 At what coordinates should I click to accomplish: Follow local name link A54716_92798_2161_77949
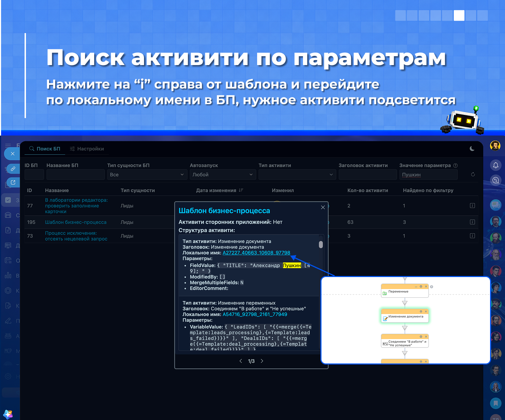255,314
